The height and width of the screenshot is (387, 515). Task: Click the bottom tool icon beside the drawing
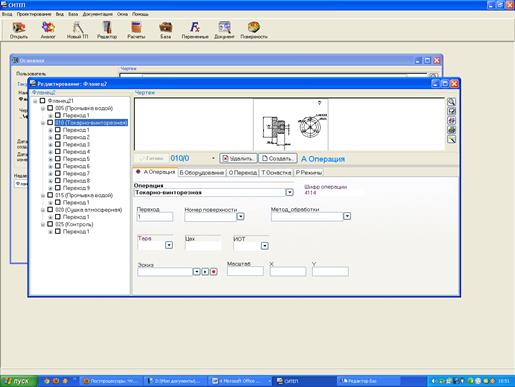click(x=451, y=139)
